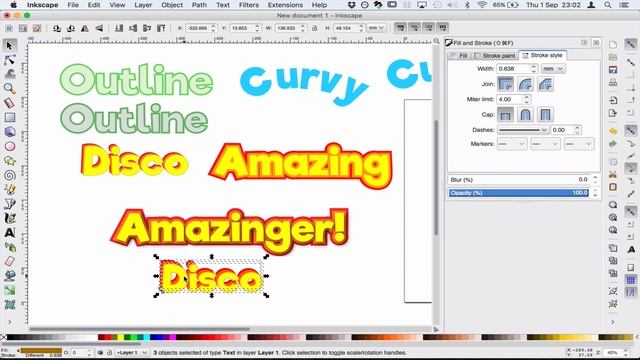Select the Rectangle tool
The width and height of the screenshot is (640, 360).
pyautogui.click(x=10, y=118)
